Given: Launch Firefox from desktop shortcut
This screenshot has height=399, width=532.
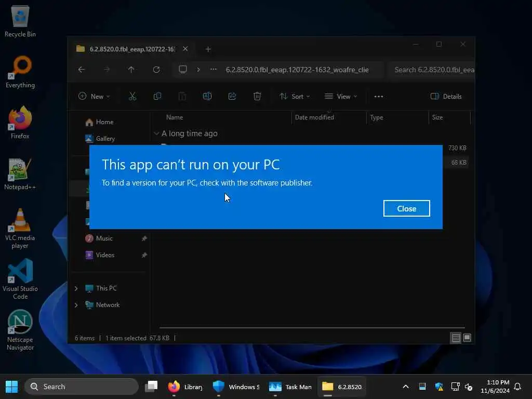Looking at the screenshot, I should click(20, 123).
